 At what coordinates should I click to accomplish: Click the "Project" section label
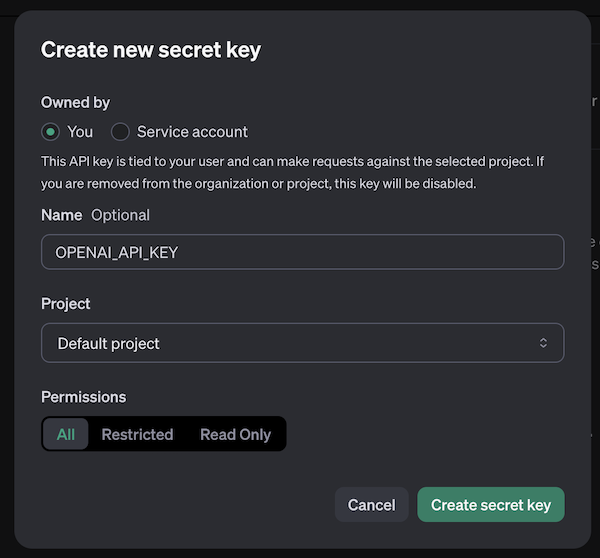(66, 303)
